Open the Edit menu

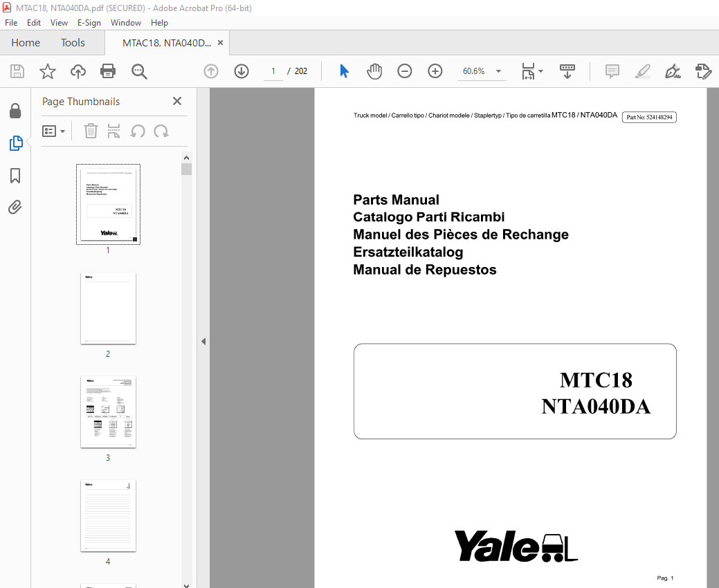[33, 22]
